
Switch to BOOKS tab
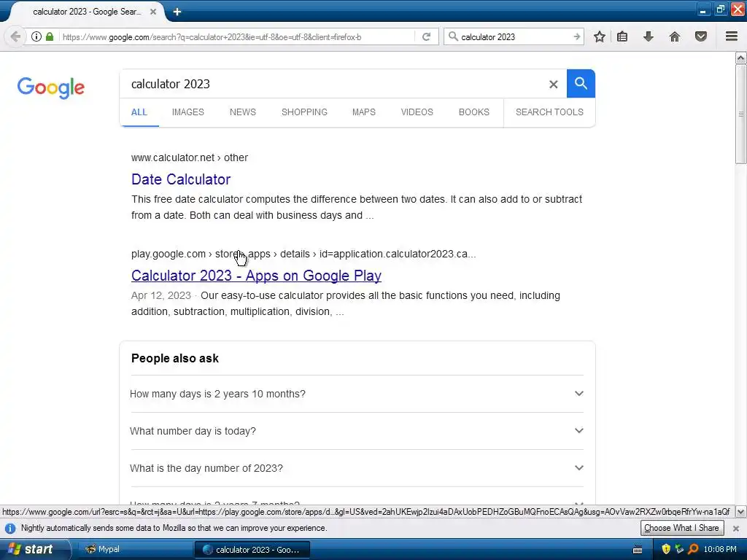tap(473, 112)
